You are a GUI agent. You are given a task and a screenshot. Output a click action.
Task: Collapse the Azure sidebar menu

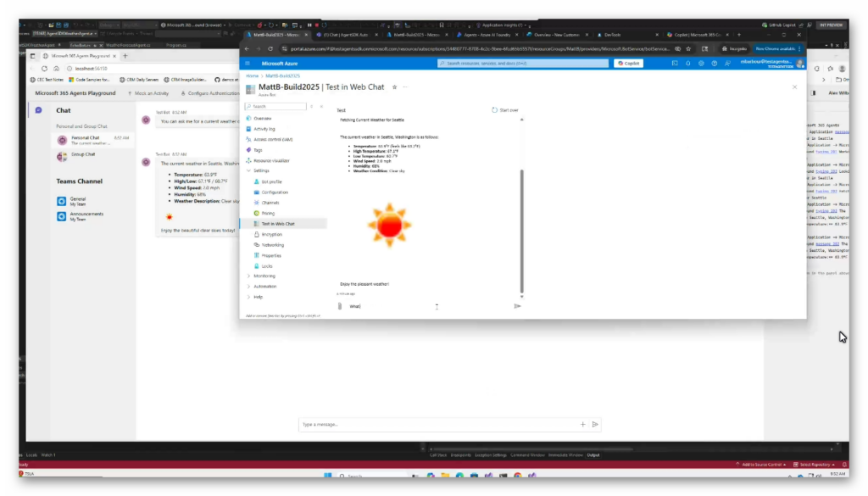pos(321,106)
